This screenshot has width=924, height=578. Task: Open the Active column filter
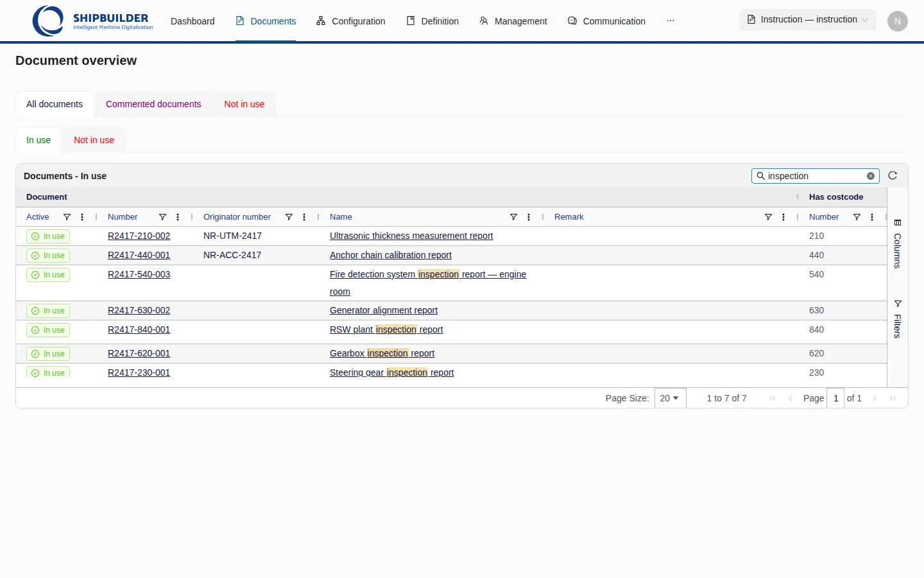(67, 217)
